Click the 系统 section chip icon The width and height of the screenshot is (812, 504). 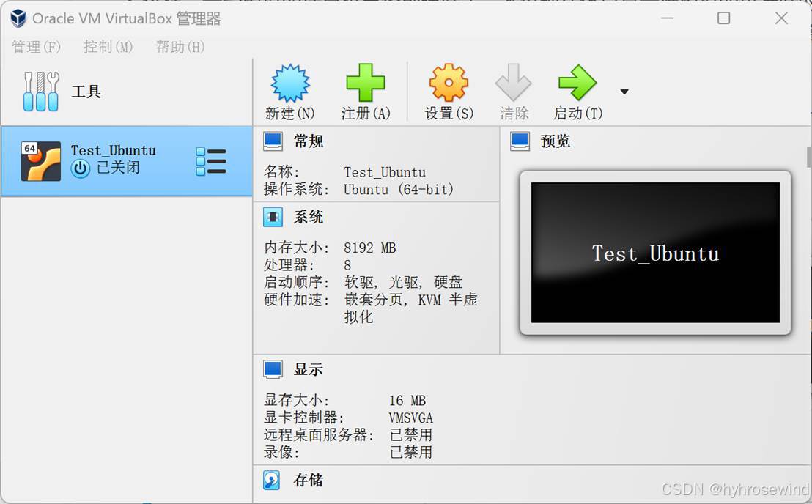tap(273, 218)
